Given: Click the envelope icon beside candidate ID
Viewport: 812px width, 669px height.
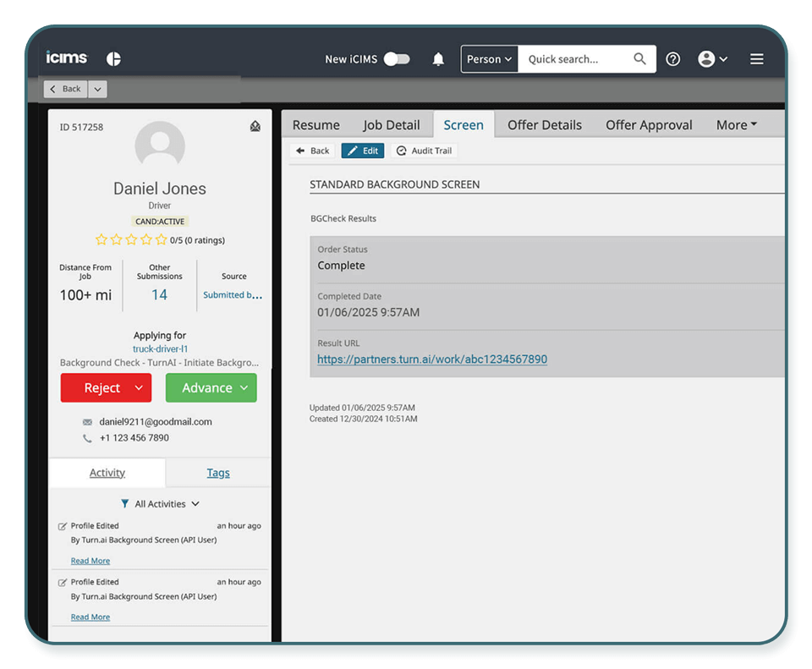Looking at the screenshot, I should point(255,127).
